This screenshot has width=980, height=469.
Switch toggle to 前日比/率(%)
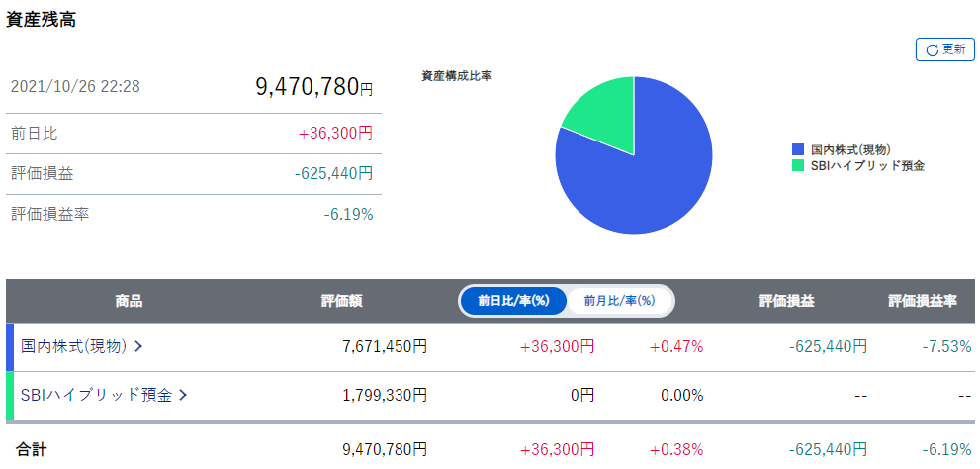tap(513, 301)
